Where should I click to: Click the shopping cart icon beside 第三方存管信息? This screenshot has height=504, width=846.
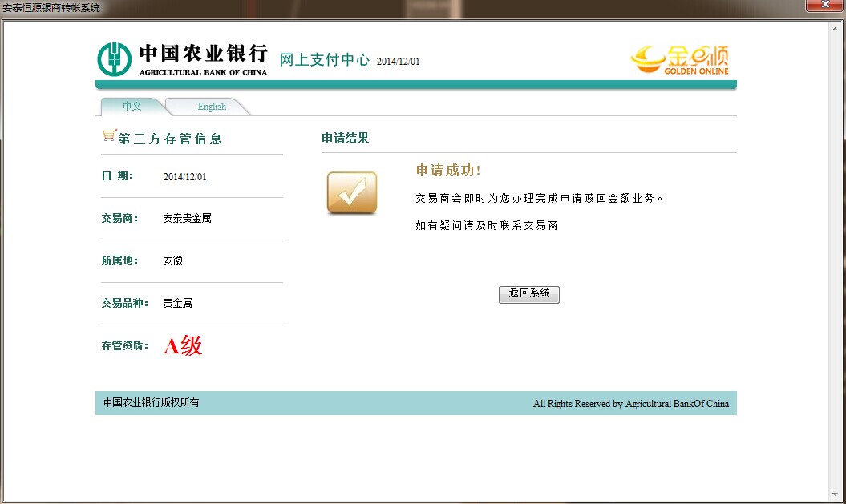tap(109, 135)
